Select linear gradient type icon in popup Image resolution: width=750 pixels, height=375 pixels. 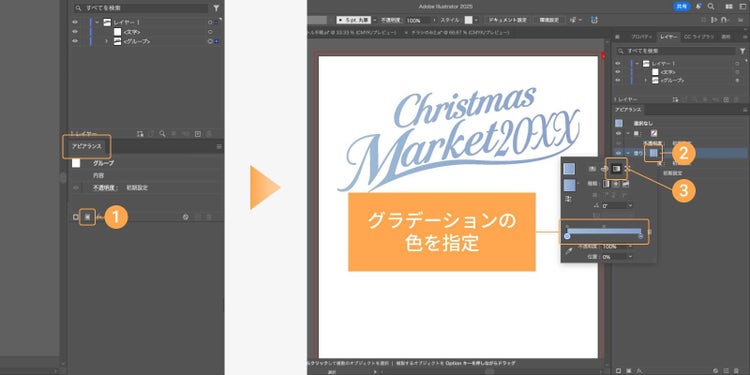point(607,183)
